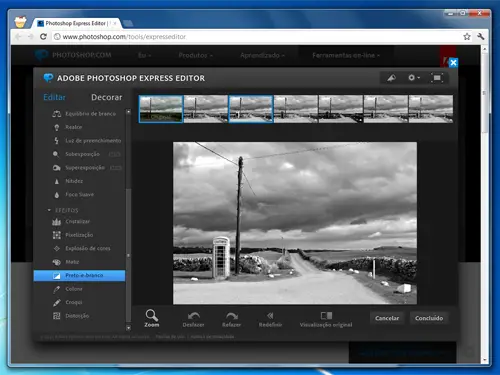The height and width of the screenshot is (375, 500).
Task: Open the Matiz hue effect
Action: tap(66, 262)
